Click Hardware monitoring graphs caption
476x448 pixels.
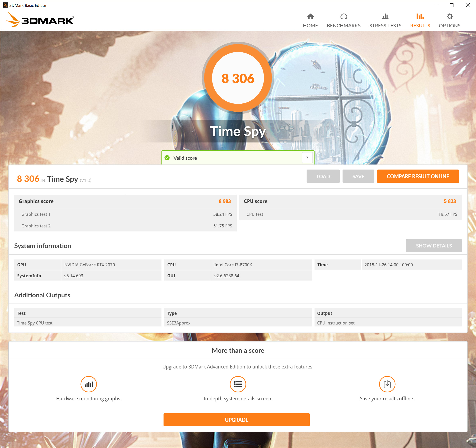pos(89,398)
